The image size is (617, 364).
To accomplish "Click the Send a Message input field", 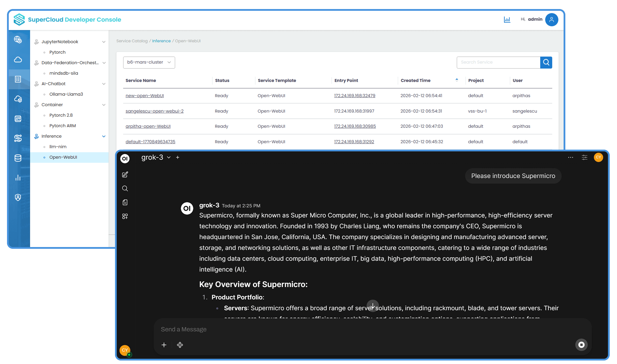I will pos(350,329).
